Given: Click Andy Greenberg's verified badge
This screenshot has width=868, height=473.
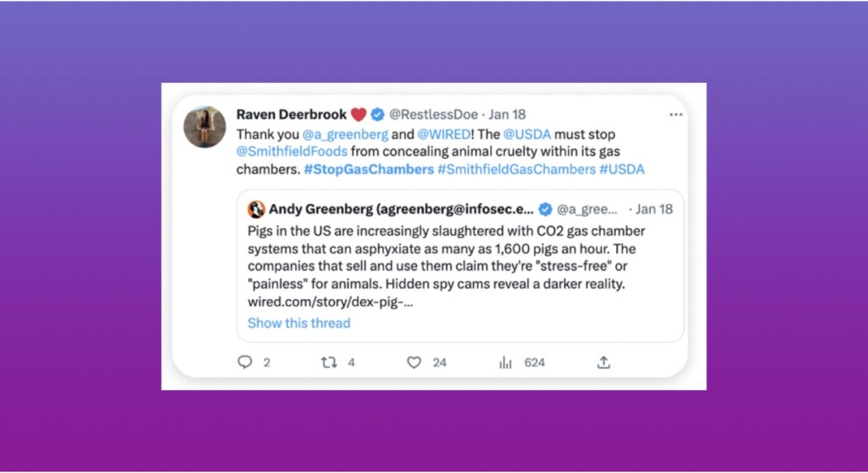Looking at the screenshot, I should tap(547, 209).
